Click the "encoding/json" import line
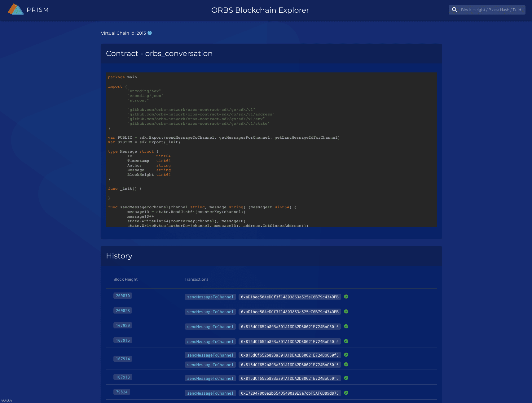Image resolution: width=532 pixels, height=403 pixels. pos(145,96)
